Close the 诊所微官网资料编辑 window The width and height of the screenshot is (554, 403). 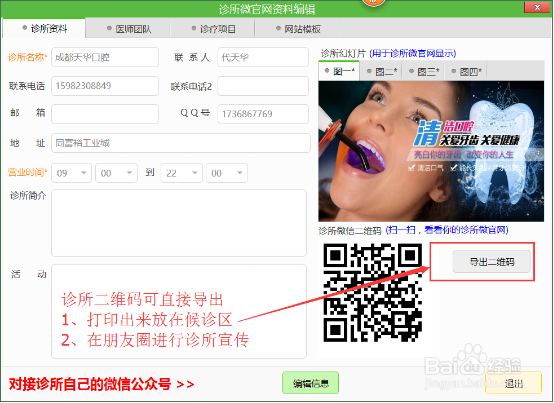pos(537,7)
